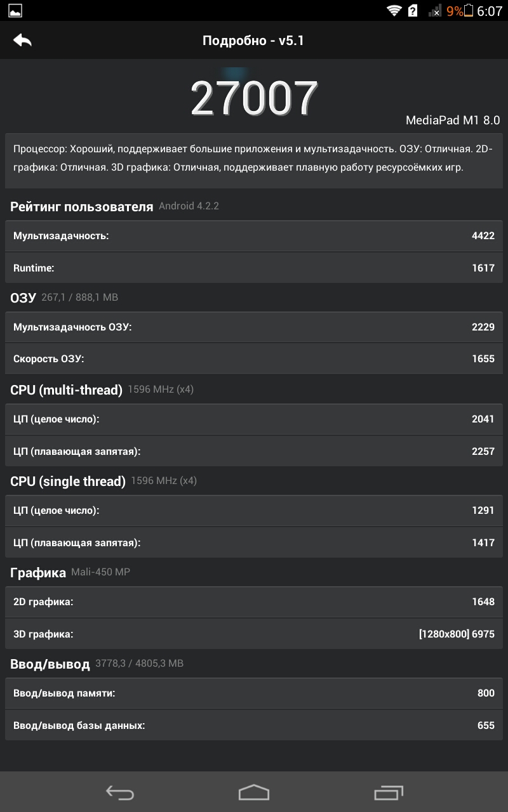Screen dimensions: 508x812
Task: Open the recent apps navigation button
Action: (389, 792)
